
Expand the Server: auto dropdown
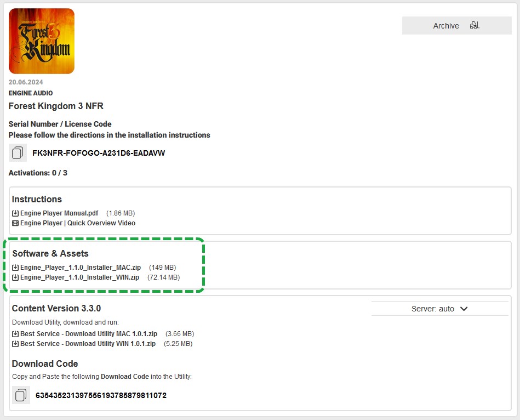pyautogui.click(x=439, y=309)
